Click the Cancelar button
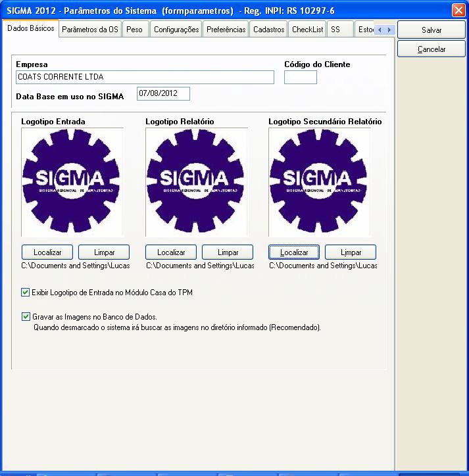Image resolution: width=469 pixels, height=476 pixels. pos(432,49)
